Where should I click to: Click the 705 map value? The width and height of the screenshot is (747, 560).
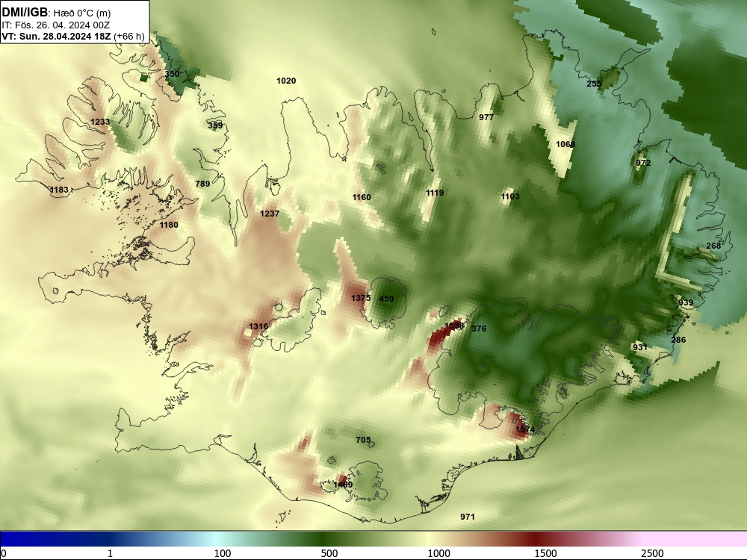click(363, 440)
